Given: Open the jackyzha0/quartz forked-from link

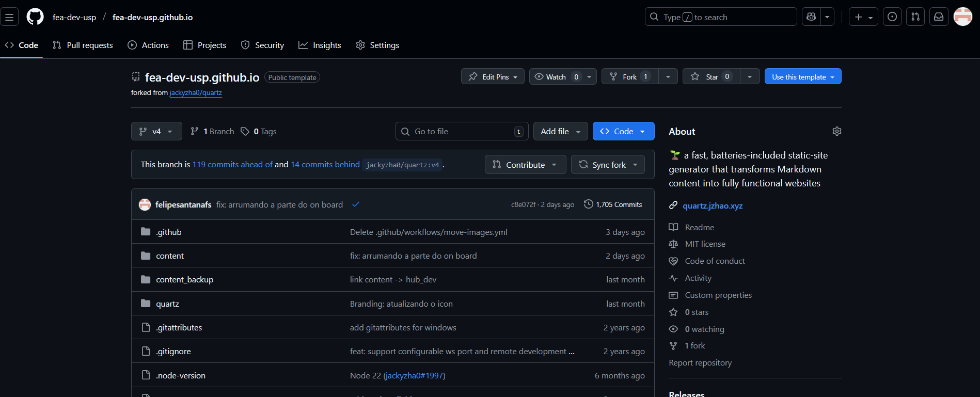Looking at the screenshot, I should coord(196,93).
